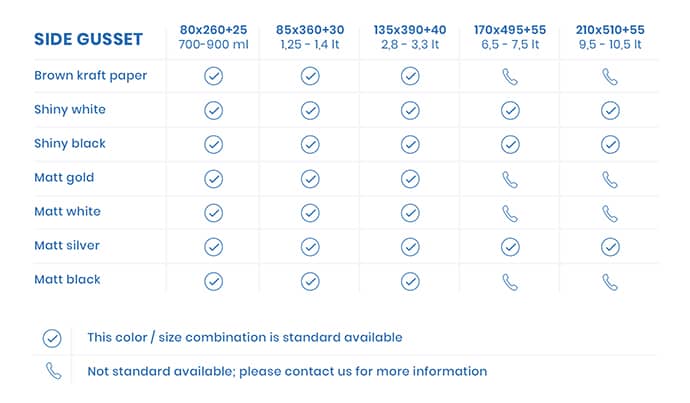
Task: Select the 170x495+55 column header
Action: [x=510, y=37]
